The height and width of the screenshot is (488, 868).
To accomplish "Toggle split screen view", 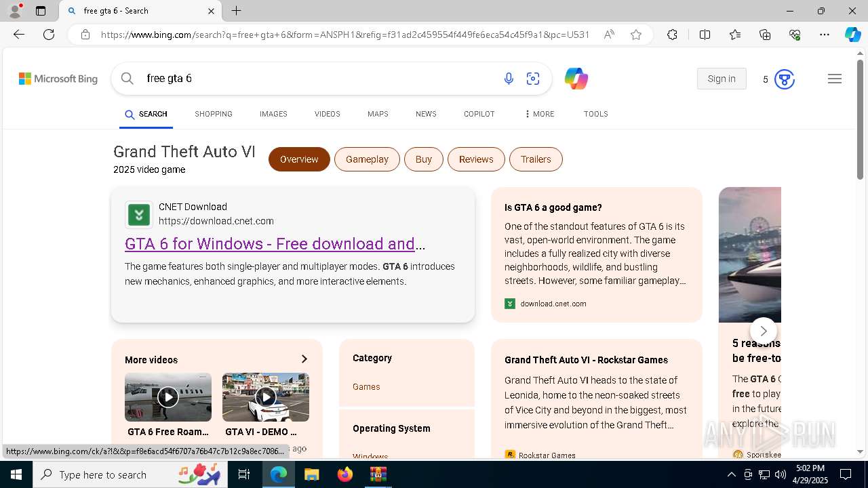I will [705, 35].
